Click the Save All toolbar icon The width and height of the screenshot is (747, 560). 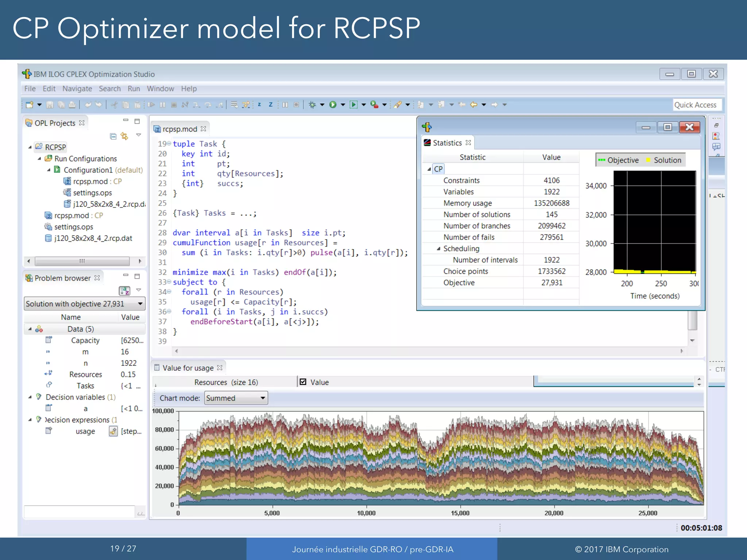pos(61,105)
